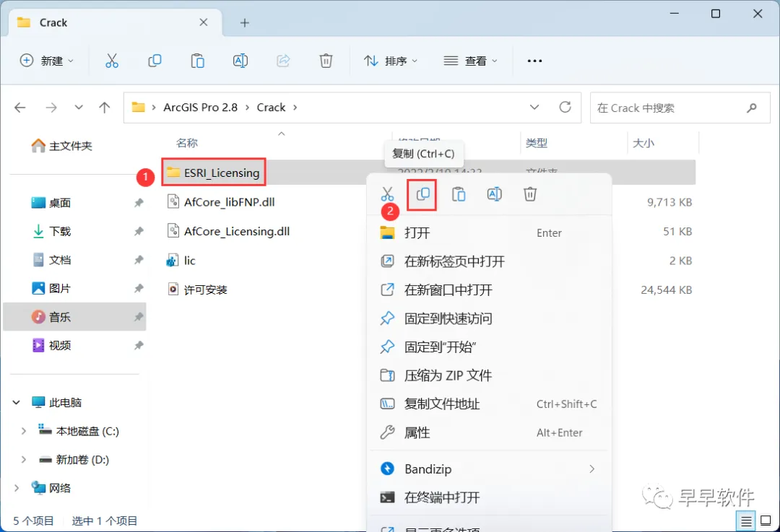Click Rename icon in the context menu

coord(495,194)
